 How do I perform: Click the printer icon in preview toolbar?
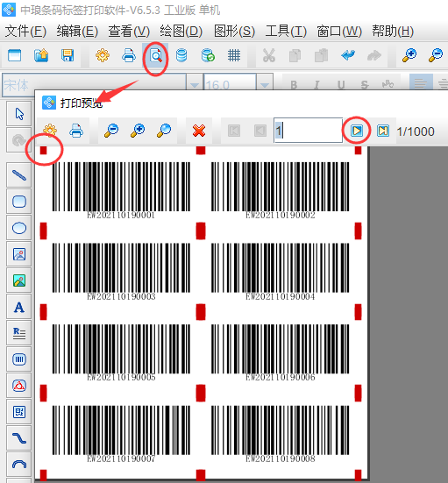(x=76, y=131)
